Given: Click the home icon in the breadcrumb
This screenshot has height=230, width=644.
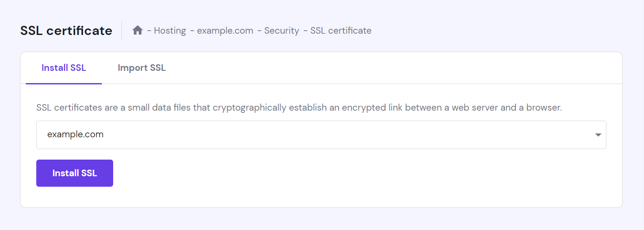Looking at the screenshot, I should (x=138, y=31).
